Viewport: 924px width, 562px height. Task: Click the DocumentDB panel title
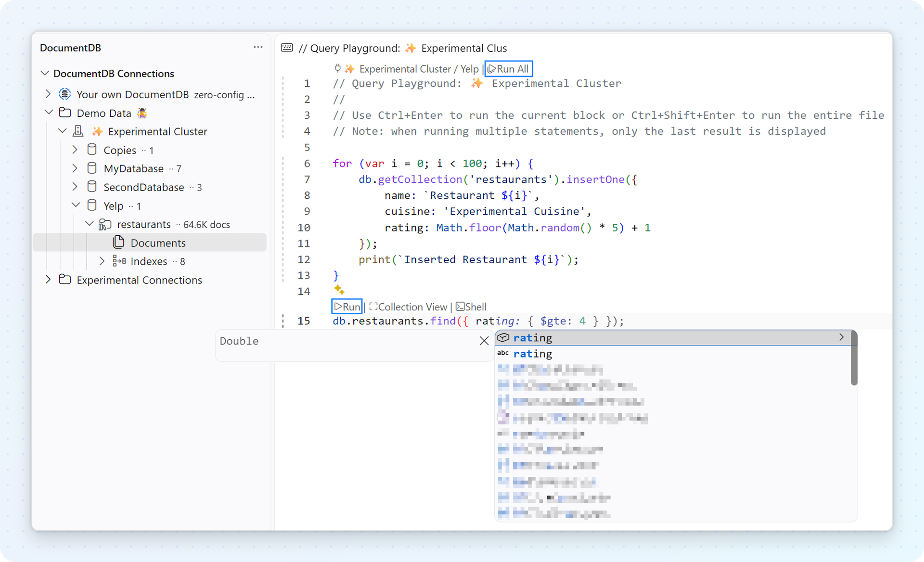click(70, 48)
